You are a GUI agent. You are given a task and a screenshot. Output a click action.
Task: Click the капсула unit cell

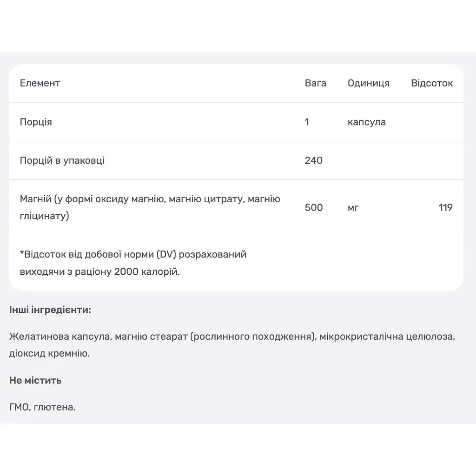(x=366, y=122)
